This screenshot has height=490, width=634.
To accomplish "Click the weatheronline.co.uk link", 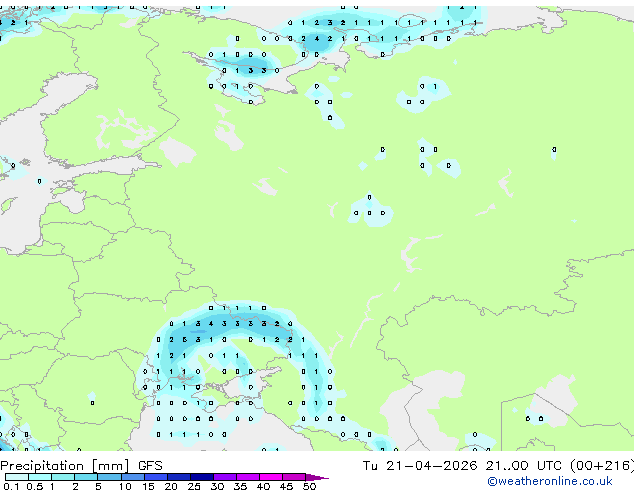I will [x=550, y=481].
